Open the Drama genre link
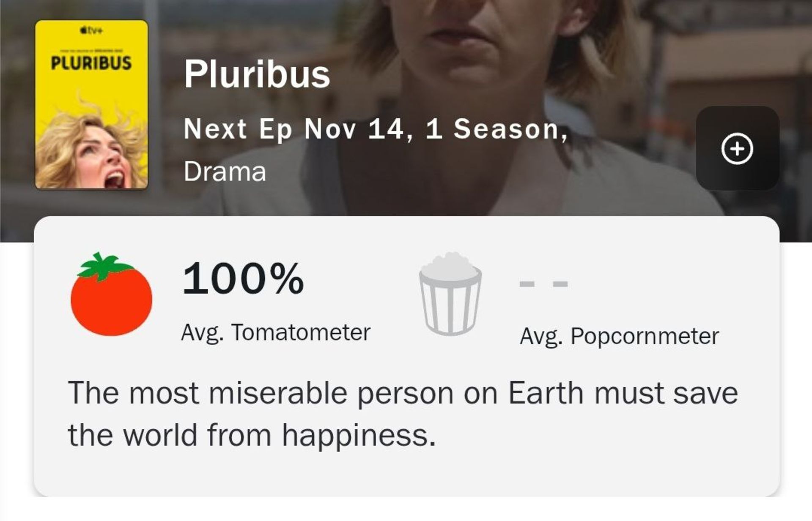This screenshot has width=812, height=521. (225, 172)
